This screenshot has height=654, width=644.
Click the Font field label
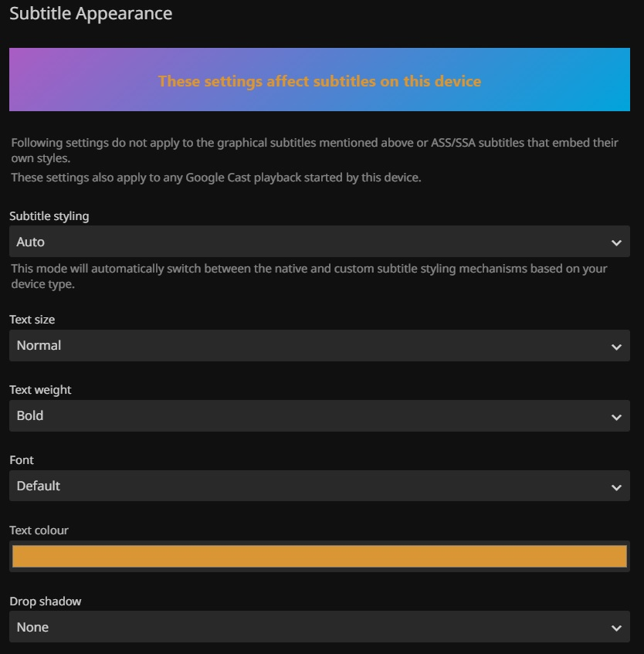(22, 460)
